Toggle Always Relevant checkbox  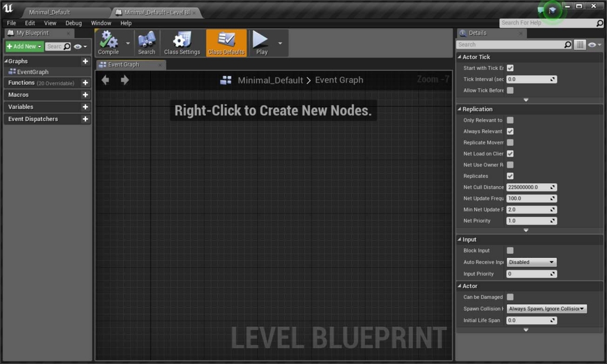coord(510,131)
